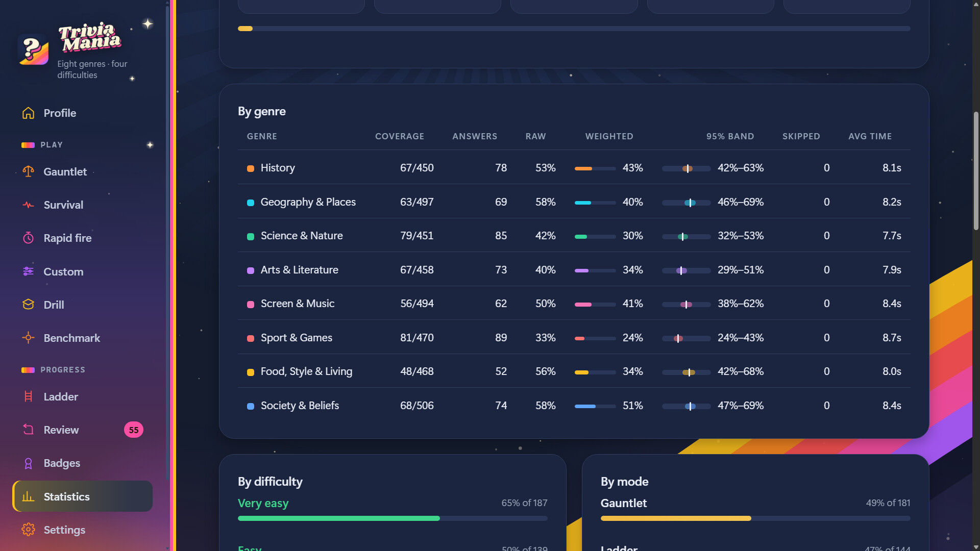
Task: Click the Benchmark crosshair icon
Action: 28,338
